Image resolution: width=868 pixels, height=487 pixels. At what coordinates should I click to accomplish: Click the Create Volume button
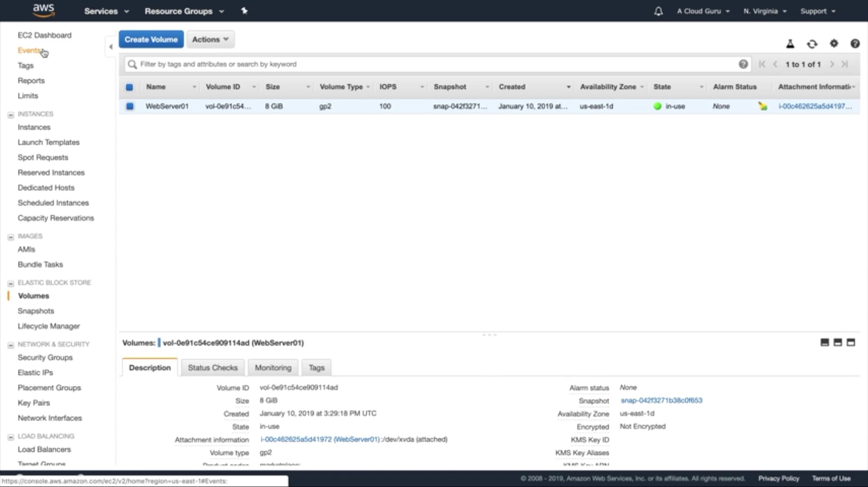tap(151, 39)
